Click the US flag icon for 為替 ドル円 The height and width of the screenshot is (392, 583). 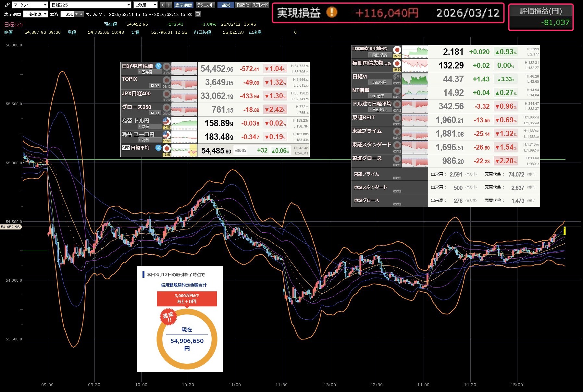(167, 121)
